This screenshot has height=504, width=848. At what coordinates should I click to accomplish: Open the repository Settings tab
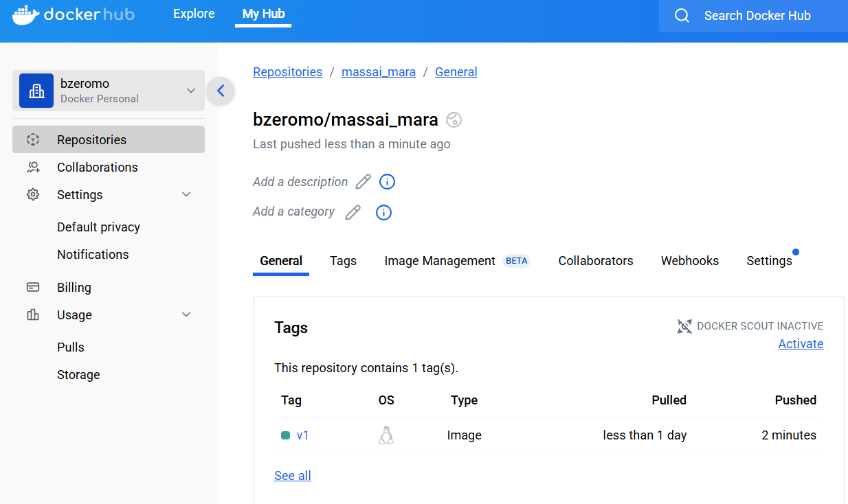[769, 261]
